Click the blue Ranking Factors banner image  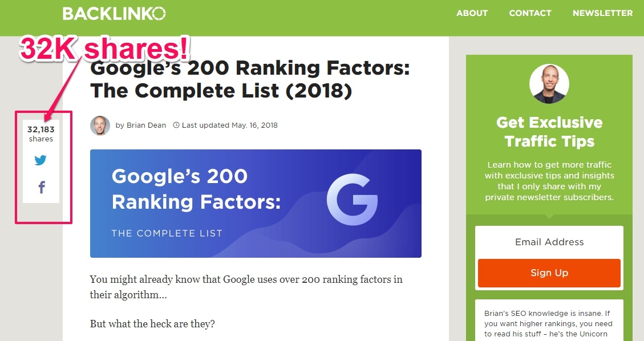[x=256, y=204]
